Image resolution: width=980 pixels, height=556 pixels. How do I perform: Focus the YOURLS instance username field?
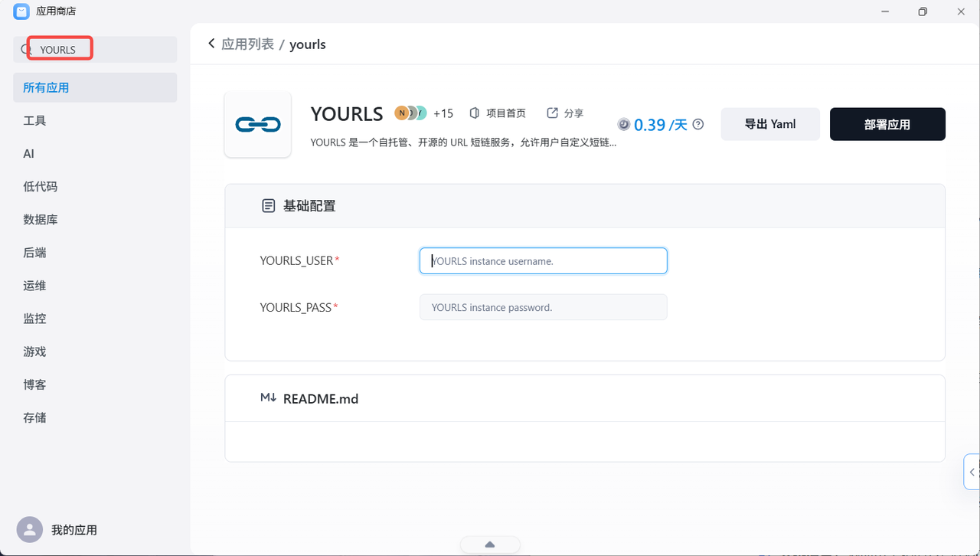(x=544, y=260)
